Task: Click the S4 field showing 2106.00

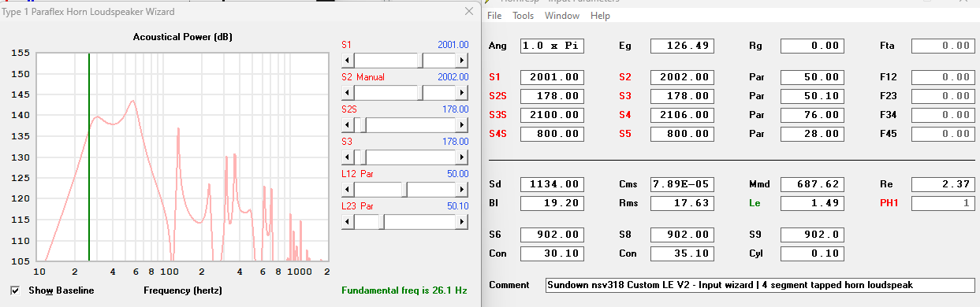Action: click(x=682, y=115)
